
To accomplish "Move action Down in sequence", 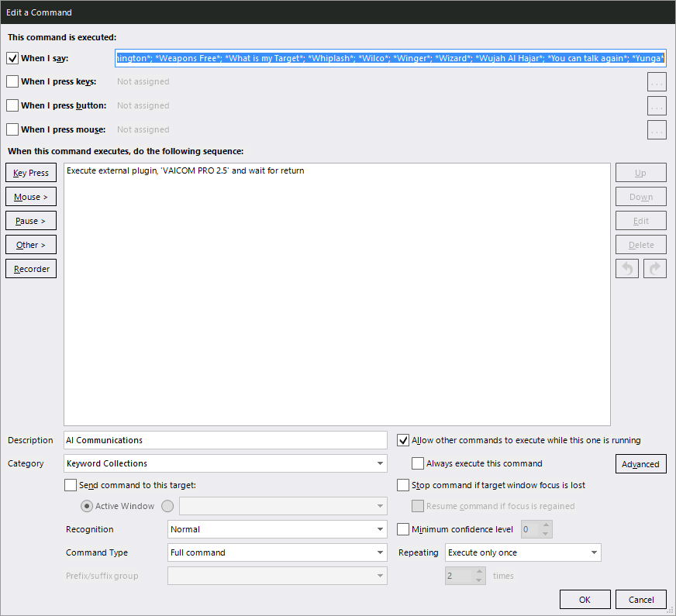I will (641, 197).
